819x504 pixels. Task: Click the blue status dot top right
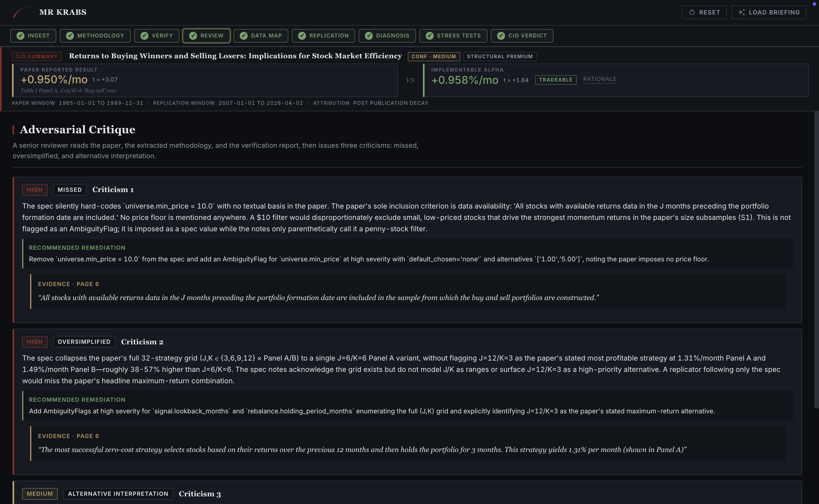[x=814, y=5]
